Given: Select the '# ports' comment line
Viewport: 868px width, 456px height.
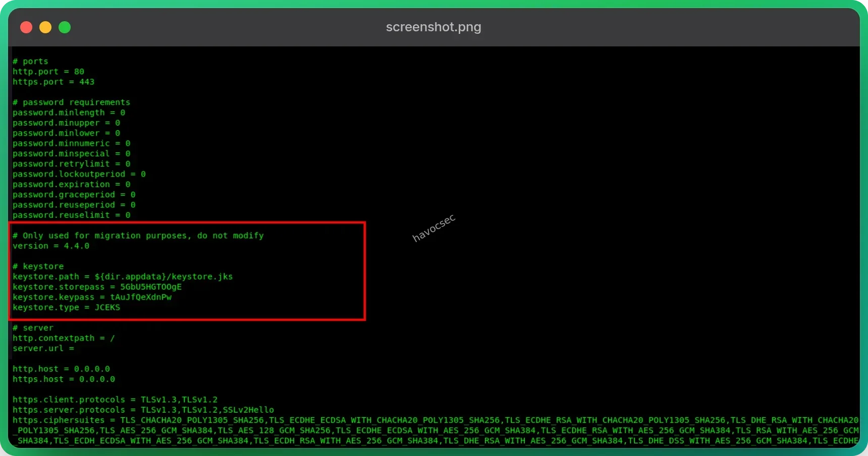Looking at the screenshot, I should (30, 62).
